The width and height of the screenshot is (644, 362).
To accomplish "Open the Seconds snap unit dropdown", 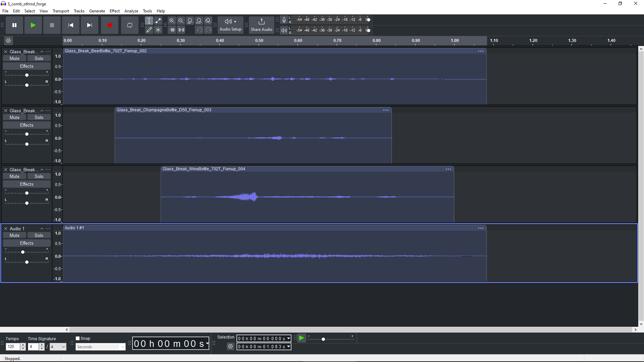I will [100, 347].
